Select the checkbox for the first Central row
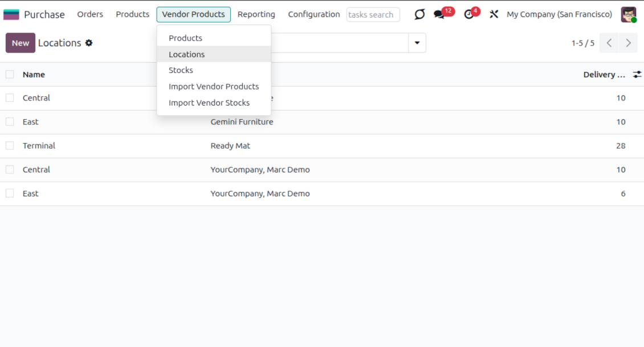This screenshot has height=347, width=644. pos(10,98)
